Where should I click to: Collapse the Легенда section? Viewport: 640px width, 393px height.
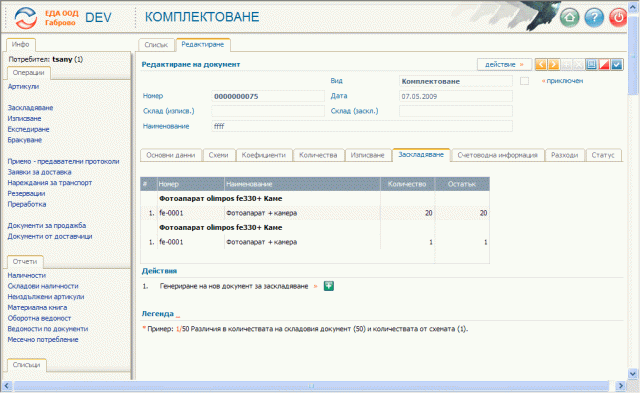[x=178, y=315]
